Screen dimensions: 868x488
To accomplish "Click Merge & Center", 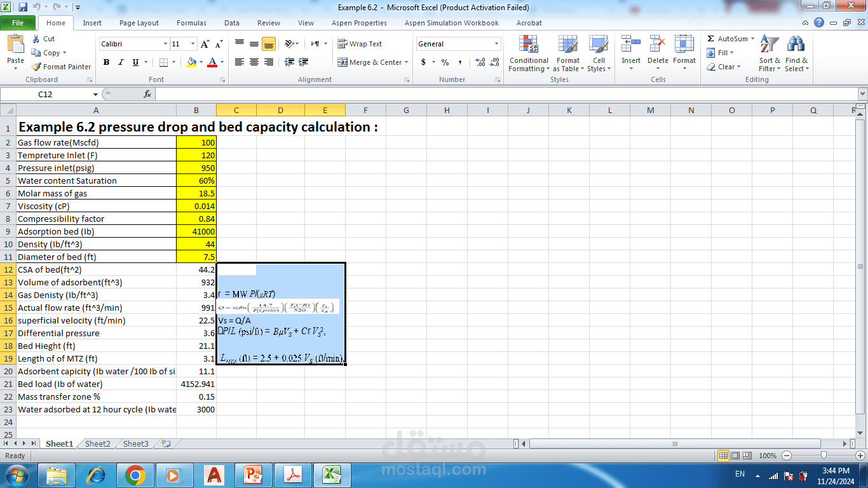I will tap(370, 62).
